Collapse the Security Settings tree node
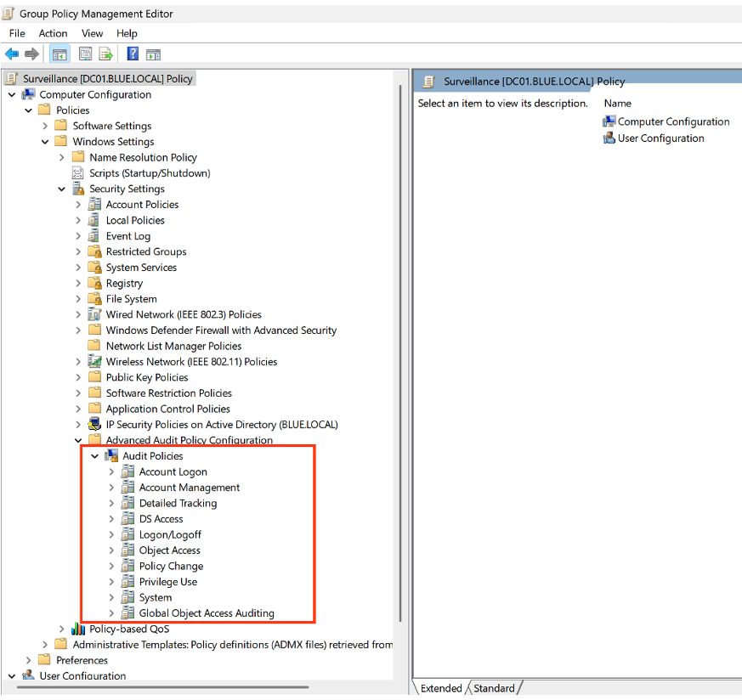The width and height of the screenshot is (742, 700). pyautogui.click(x=62, y=189)
